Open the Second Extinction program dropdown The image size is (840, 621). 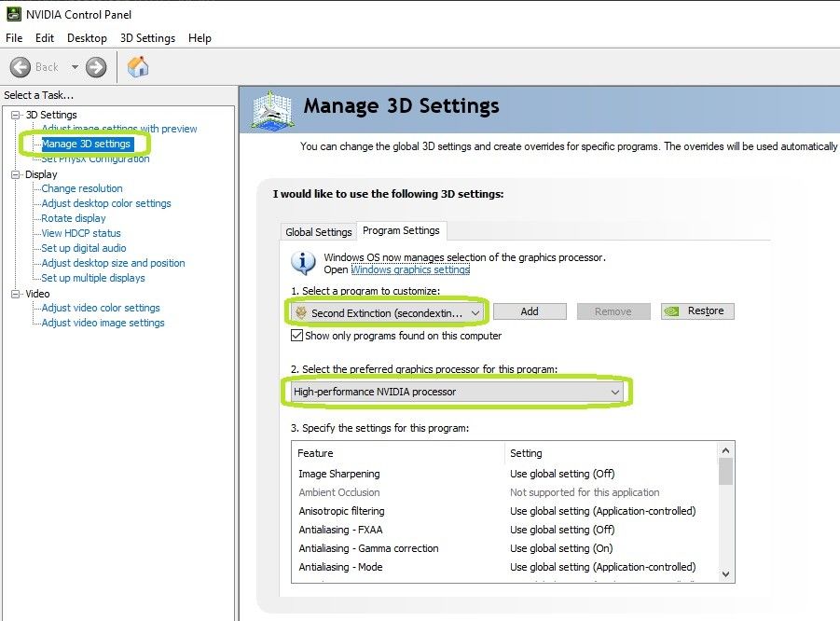coord(387,313)
